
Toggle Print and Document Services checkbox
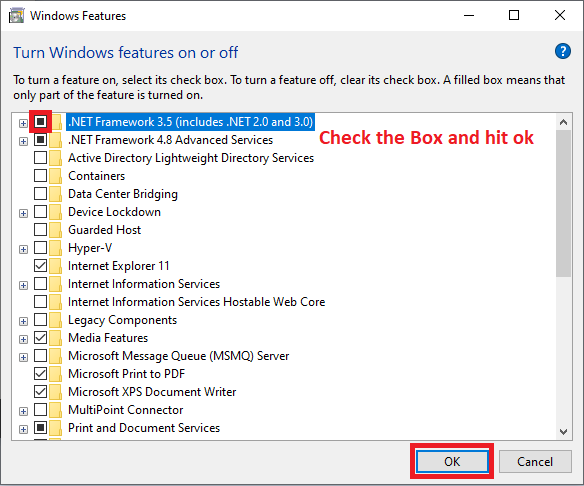click(40, 428)
